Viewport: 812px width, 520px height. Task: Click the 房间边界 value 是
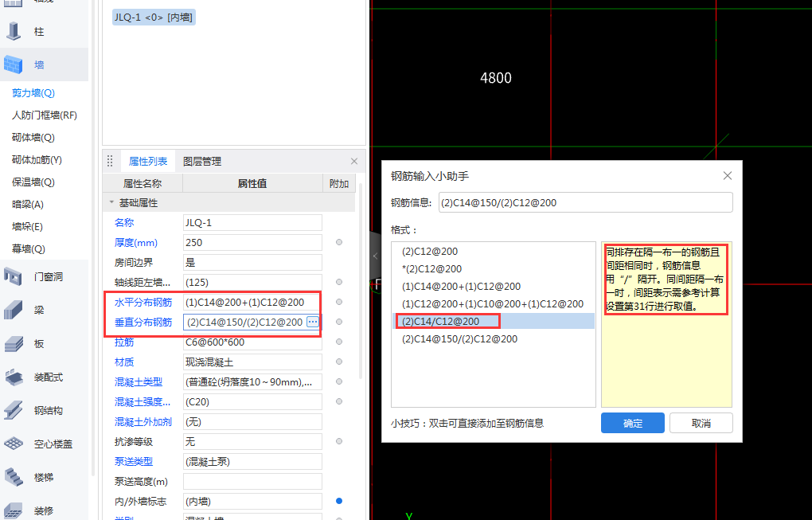click(252, 262)
